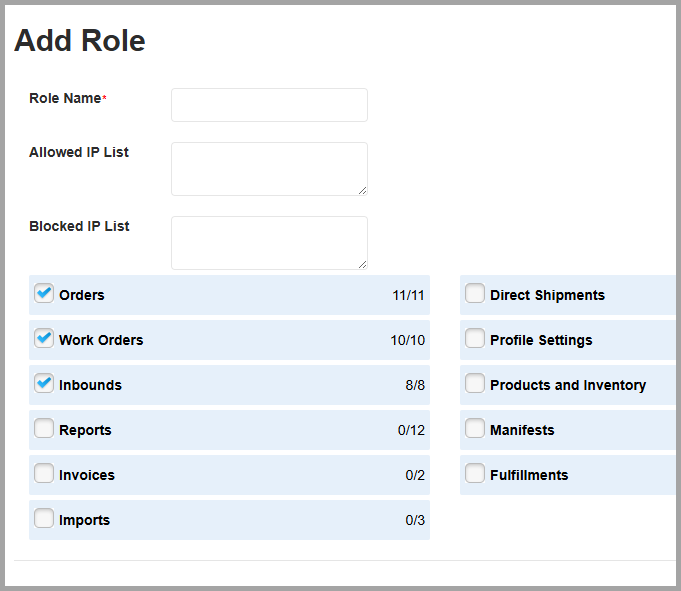Expand the Orders permissions row
Image resolution: width=681 pixels, height=591 pixels.
click(229, 295)
